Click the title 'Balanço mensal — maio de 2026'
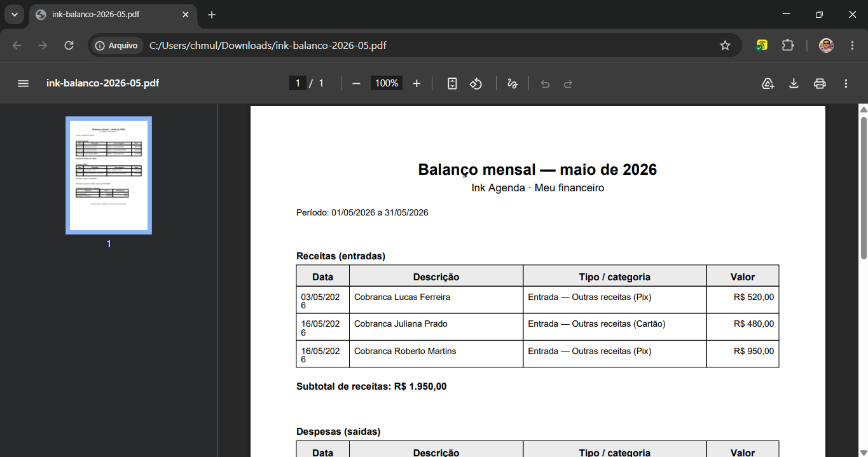The image size is (868, 457). tap(537, 170)
